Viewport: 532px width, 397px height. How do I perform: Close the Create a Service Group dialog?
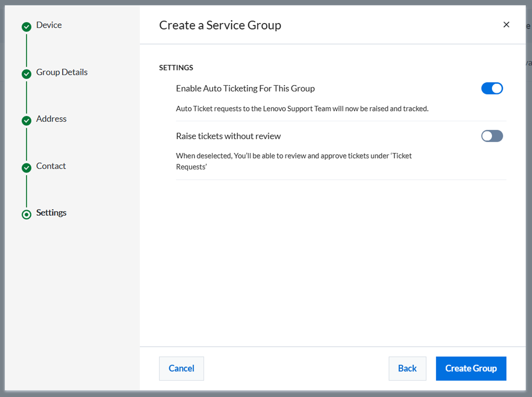(x=506, y=25)
